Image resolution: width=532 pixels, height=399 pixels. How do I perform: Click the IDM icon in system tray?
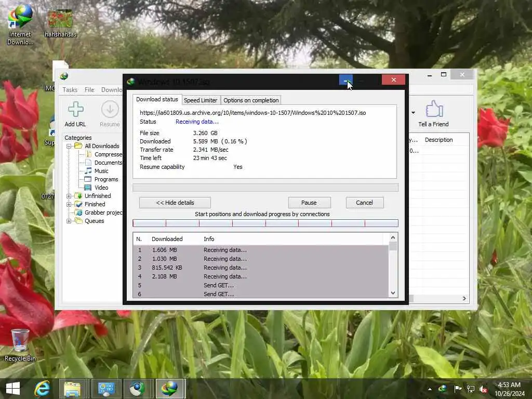coord(443,389)
